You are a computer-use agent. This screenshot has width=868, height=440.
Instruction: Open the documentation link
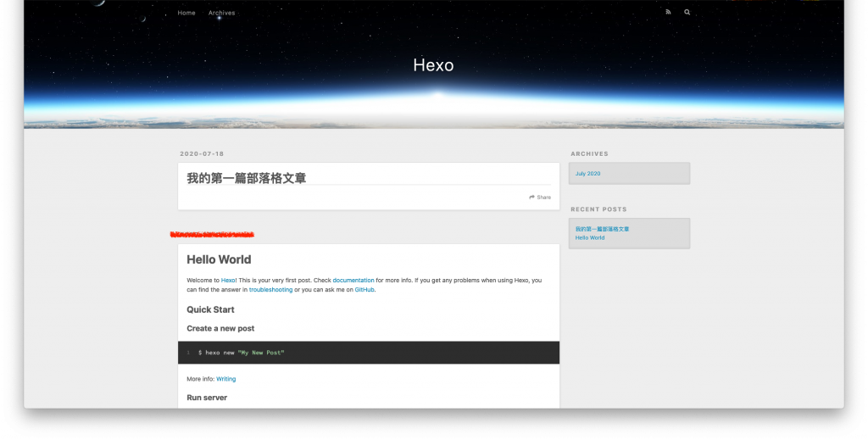coord(353,281)
